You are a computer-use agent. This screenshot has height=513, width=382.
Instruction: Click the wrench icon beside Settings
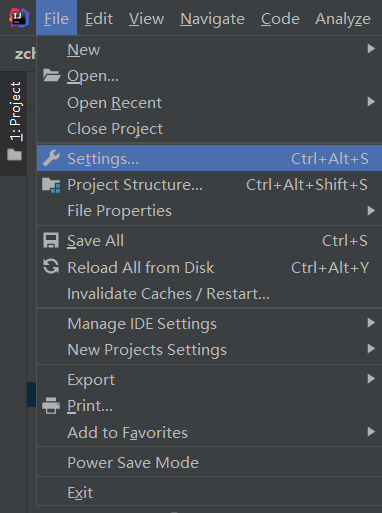click(51, 158)
